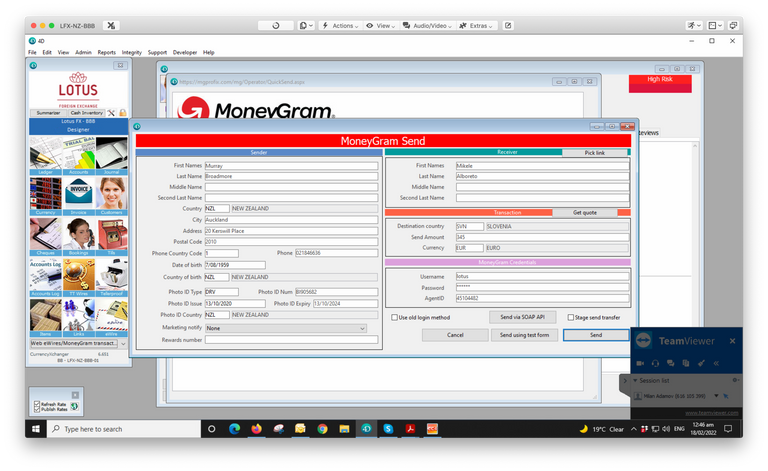Image resolution: width=768 pixels, height=471 pixels.
Task: Toggle the Publish Rates checkbox
Action: pos(37,409)
